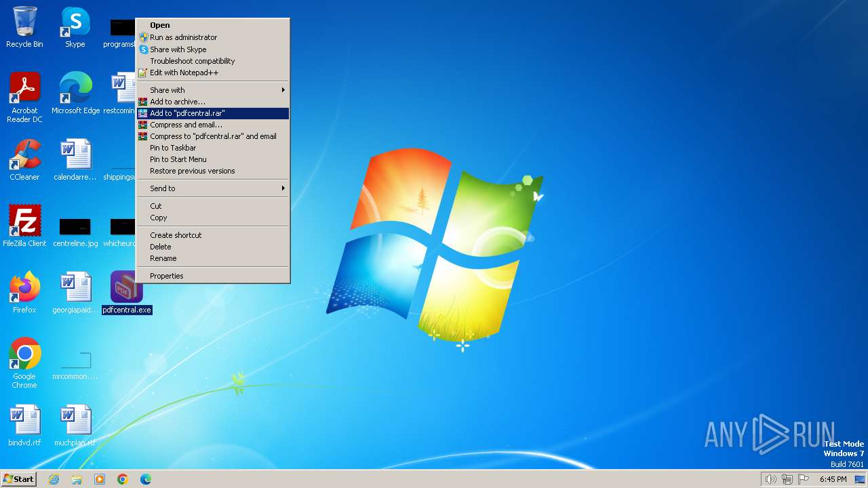Image resolution: width=868 pixels, height=488 pixels.
Task: Select the centreline.jpg file icon
Action: pos(75,232)
